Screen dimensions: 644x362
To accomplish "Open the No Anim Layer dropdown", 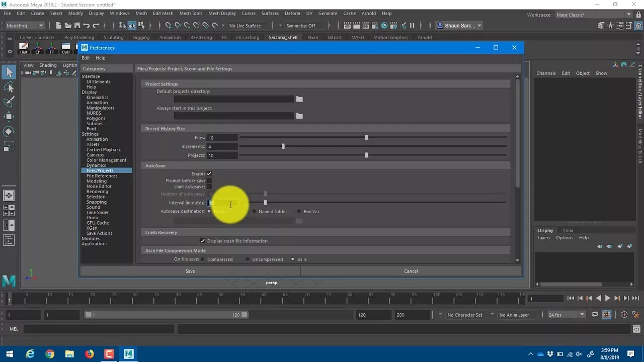I will point(517,315).
